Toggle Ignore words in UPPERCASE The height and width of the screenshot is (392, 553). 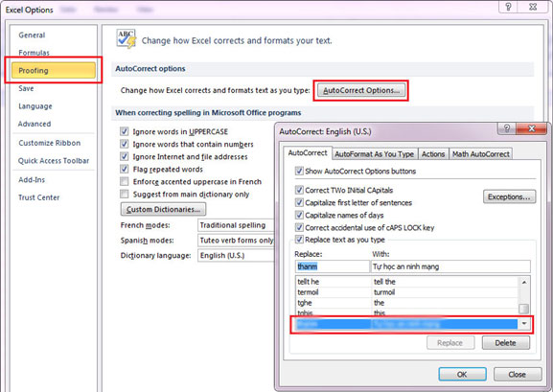pyautogui.click(x=125, y=131)
